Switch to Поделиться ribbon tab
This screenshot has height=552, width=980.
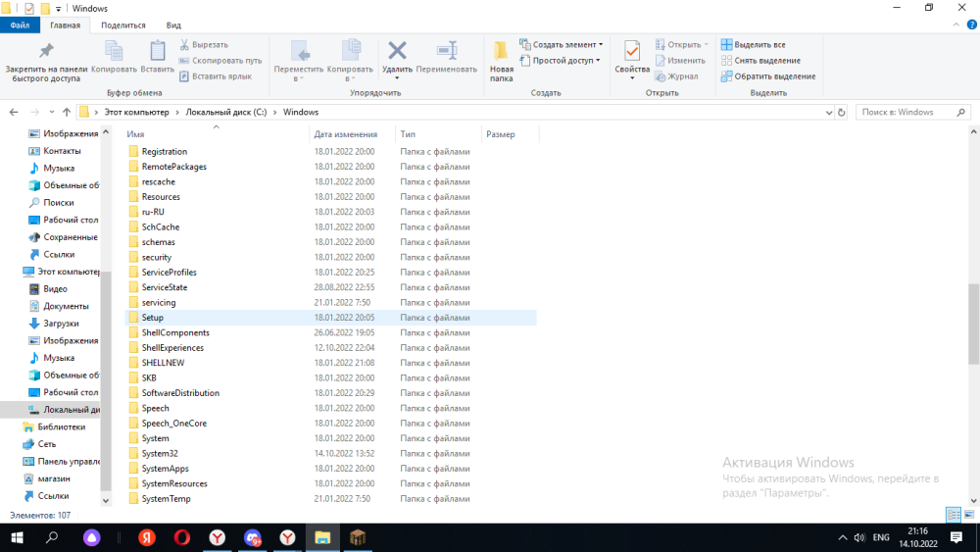click(123, 25)
